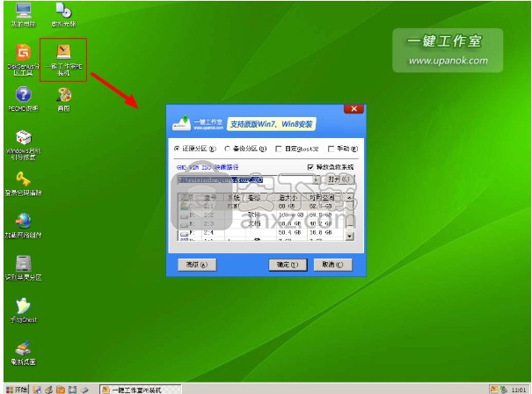Click the Start (开始) button on taskbar
532x394 pixels.
pos(17,390)
